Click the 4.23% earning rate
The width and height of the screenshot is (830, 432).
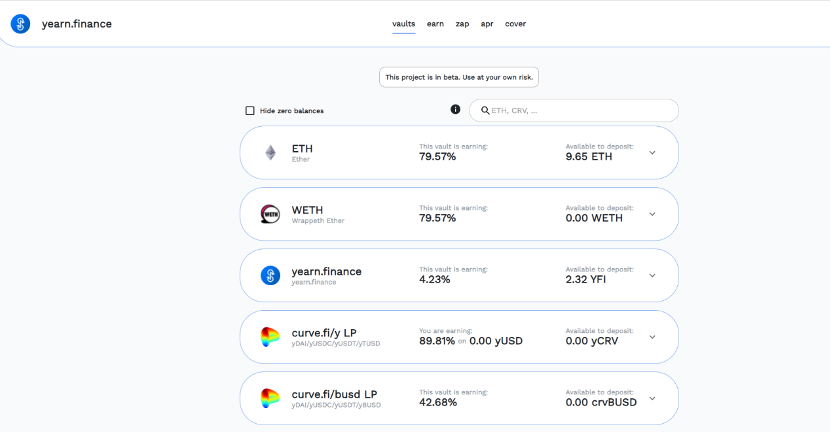pyautogui.click(x=435, y=280)
